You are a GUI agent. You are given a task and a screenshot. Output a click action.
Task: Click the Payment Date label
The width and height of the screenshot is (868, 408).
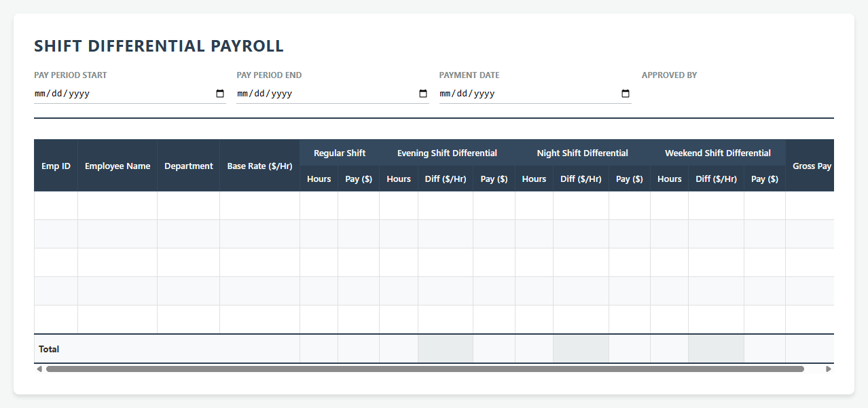pyautogui.click(x=469, y=75)
